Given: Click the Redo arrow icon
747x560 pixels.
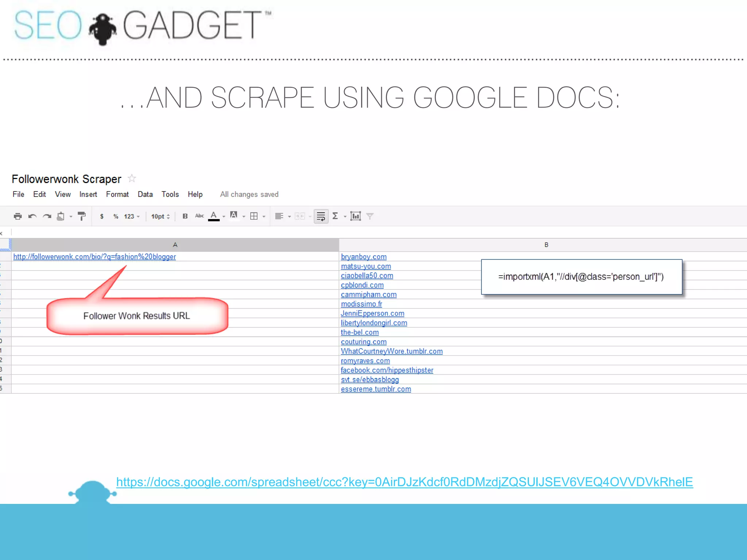Looking at the screenshot, I should pos(47,216).
